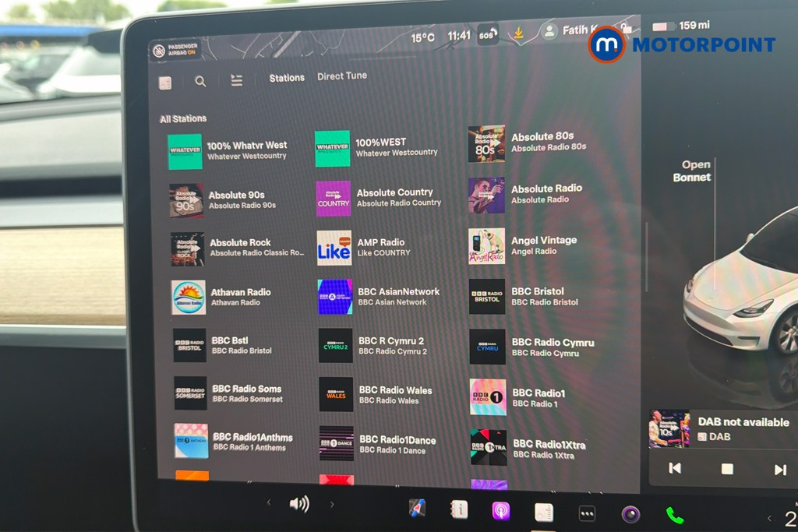Select the Absolute Radio station

[x=526, y=194]
